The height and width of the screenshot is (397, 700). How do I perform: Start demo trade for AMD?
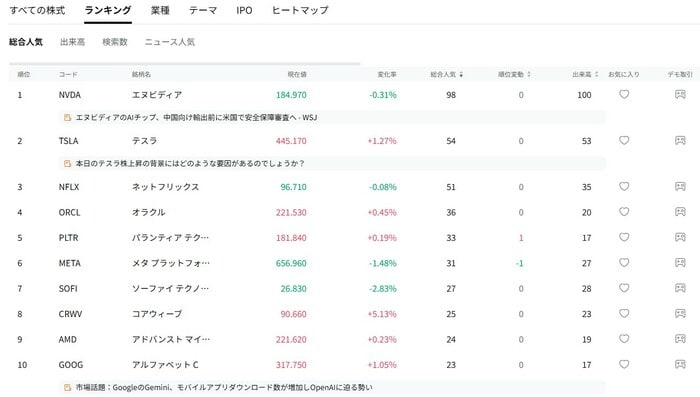click(680, 339)
